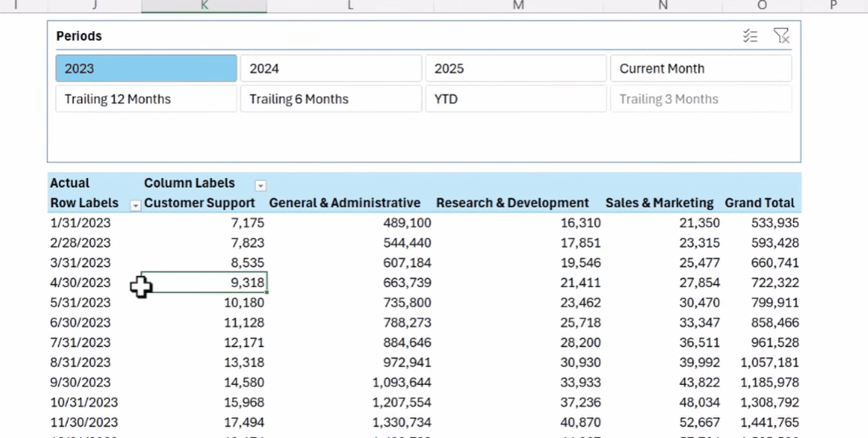Toggle multi-select in the Periods slicer

749,36
